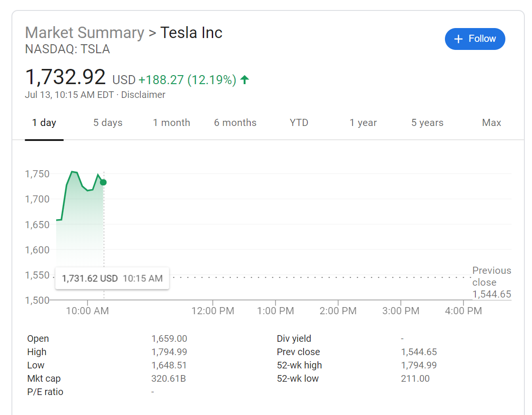Show the 6 months chart tab

click(x=235, y=123)
